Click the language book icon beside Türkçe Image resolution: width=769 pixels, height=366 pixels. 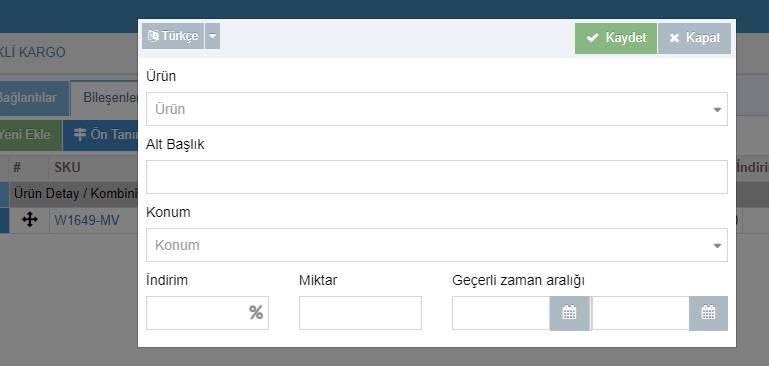153,36
